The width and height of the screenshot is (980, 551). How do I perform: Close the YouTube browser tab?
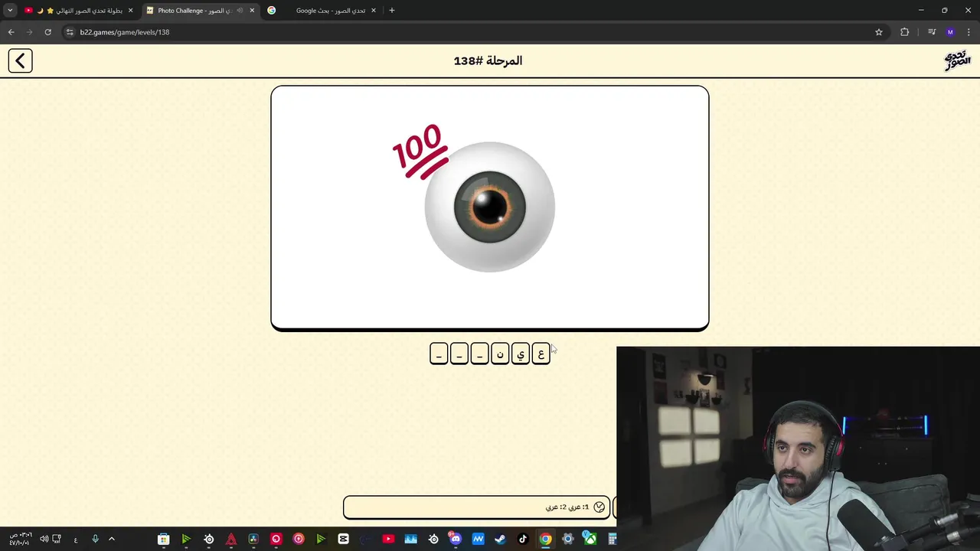pos(130,11)
